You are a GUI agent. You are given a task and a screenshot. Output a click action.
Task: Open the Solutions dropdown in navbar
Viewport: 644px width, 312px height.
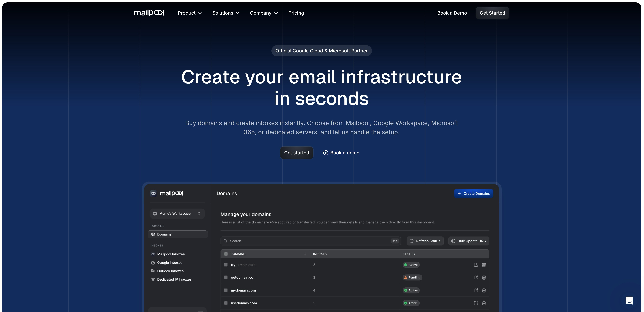(x=226, y=13)
